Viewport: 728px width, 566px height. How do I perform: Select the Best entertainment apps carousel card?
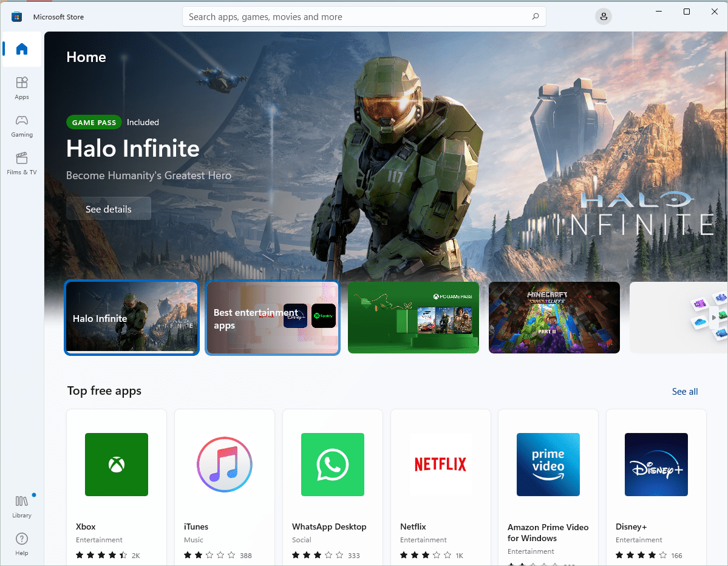(x=273, y=318)
